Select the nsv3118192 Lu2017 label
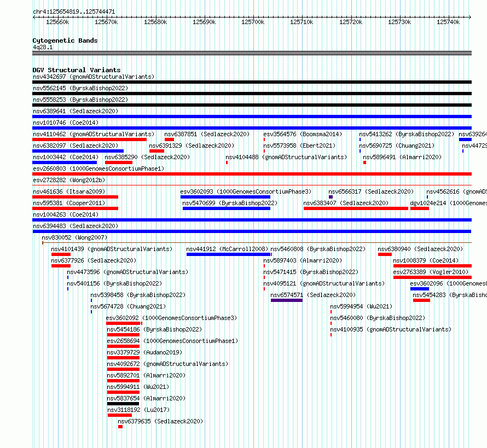 pyautogui.click(x=138, y=410)
